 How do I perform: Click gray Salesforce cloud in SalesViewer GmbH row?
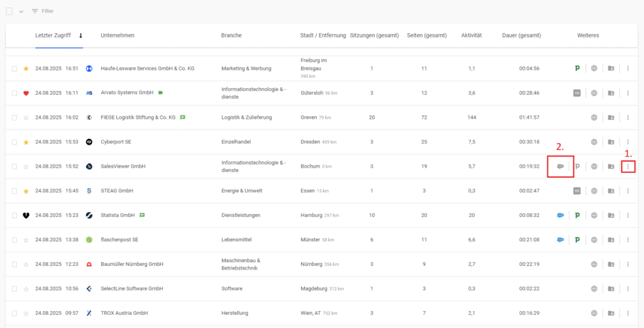[560, 167]
